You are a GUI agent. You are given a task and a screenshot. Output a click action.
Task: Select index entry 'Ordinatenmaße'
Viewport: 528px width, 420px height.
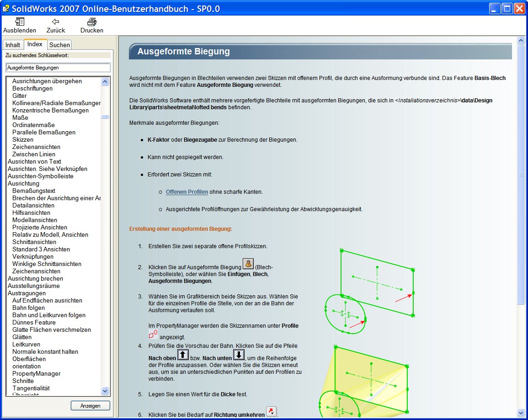click(33, 125)
